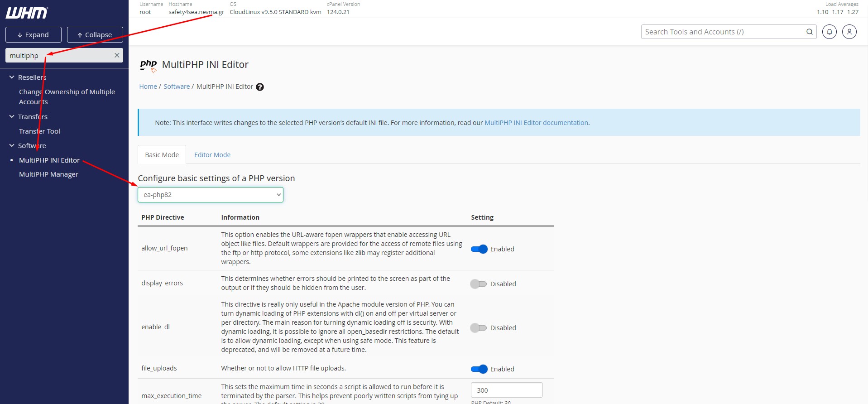The image size is (868, 404).
Task: Open the user account icon
Action: pos(849,32)
